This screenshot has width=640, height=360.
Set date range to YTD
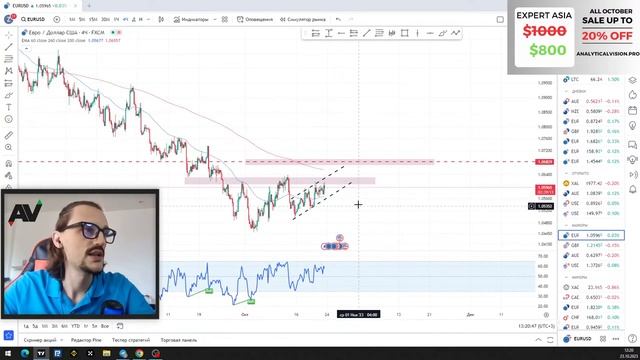pos(76,326)
